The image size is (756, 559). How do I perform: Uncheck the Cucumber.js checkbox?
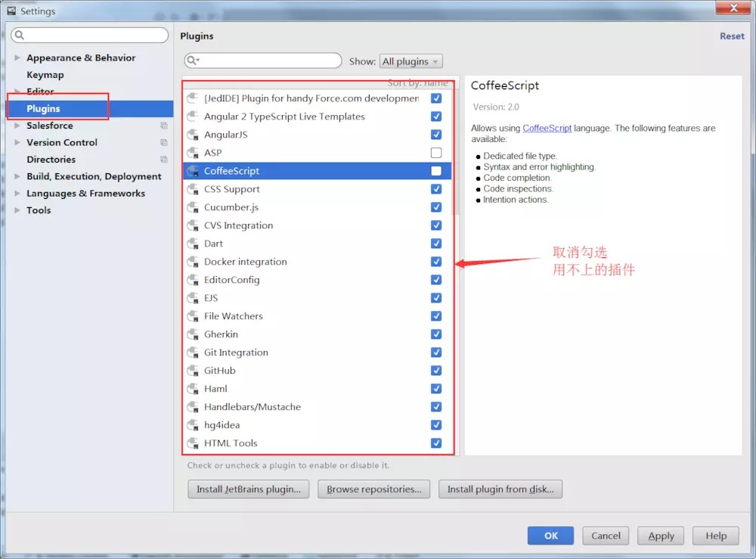436,207
